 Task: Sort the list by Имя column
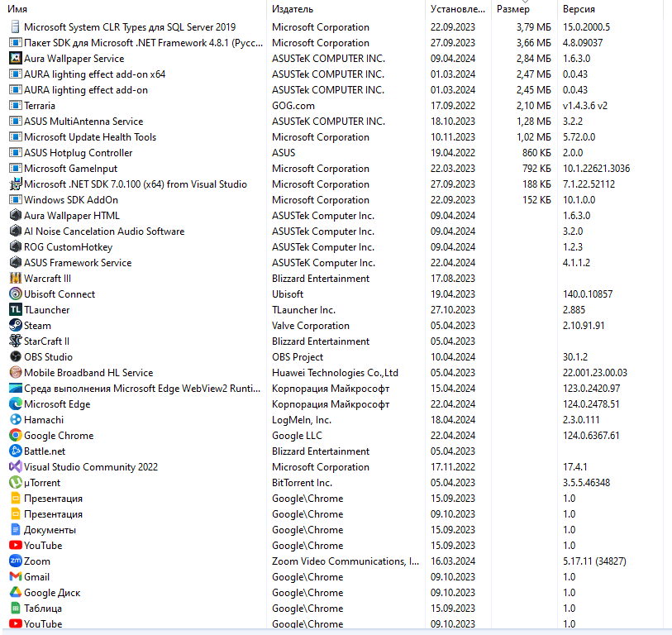[x=18, y=9]
